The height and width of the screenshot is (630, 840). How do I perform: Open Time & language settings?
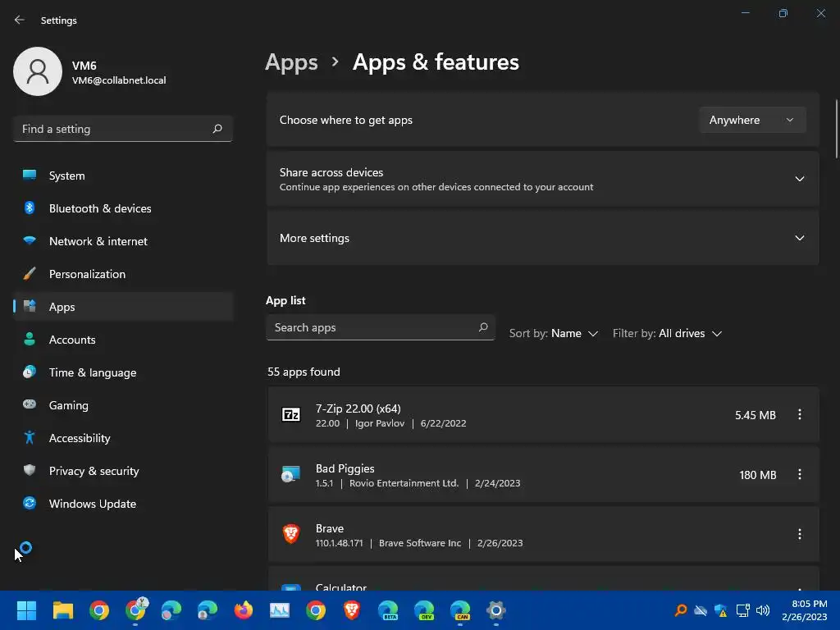(x=123, y=372)
